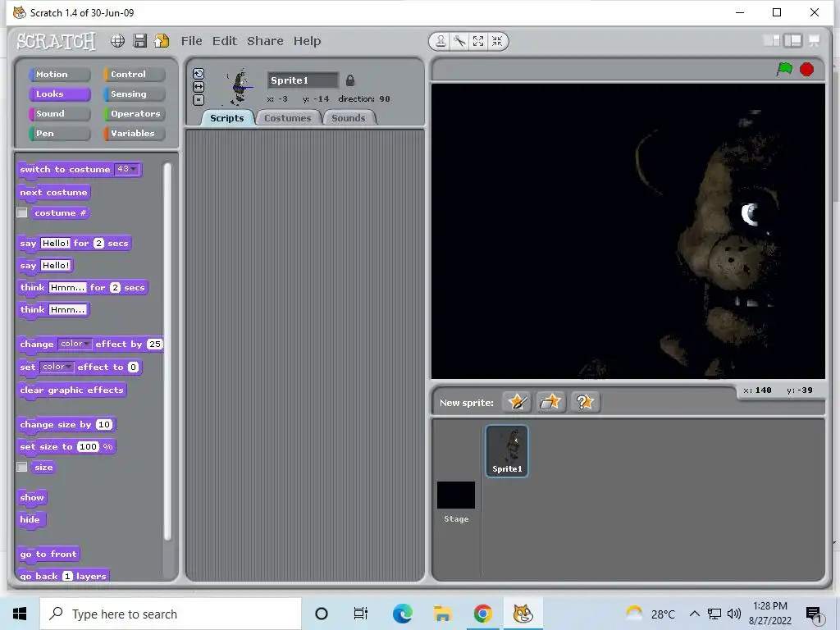Open the Edit menu
The height and width of the screenshot is (630, 840).
[x=225, y=41]
